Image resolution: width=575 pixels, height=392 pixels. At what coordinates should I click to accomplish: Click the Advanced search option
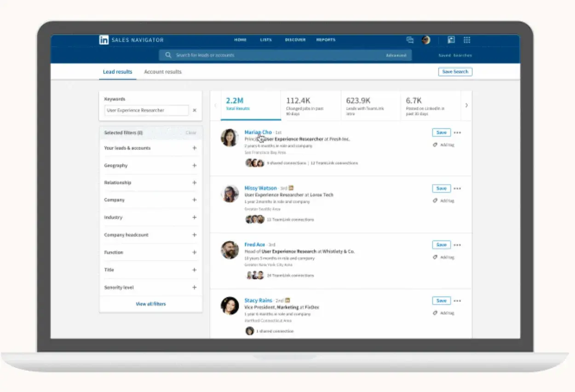(x=395, y=55)
